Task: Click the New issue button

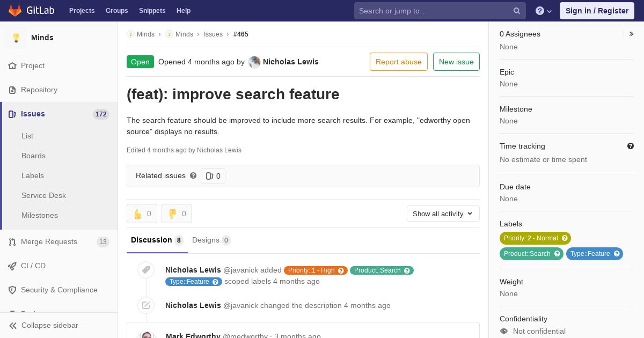Action: (456, 62)
